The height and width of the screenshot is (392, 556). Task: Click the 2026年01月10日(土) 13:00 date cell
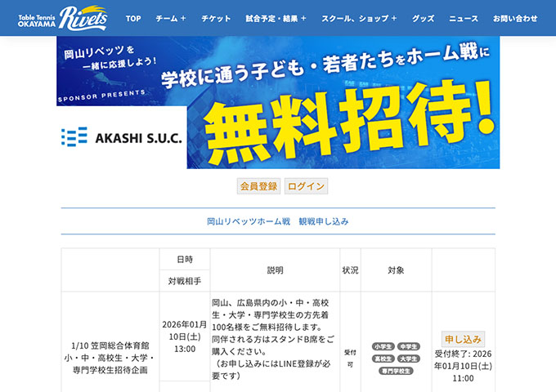click(x=185, y=336)
